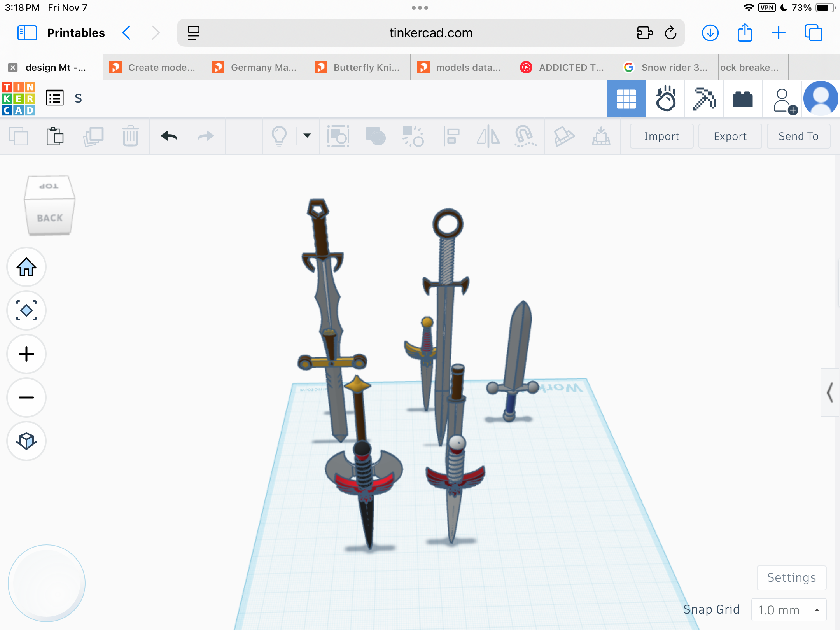Viewport: 840px width, 630px height.
Task: Open the Blocks pickaxe mode
Action: point(704,99)
